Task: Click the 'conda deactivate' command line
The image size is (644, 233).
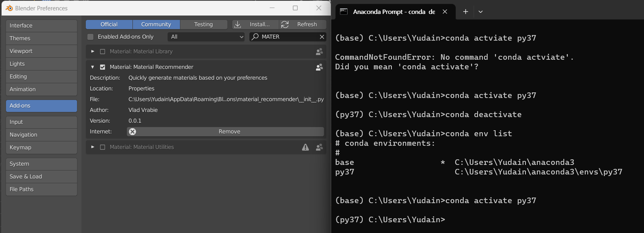Action: pos(428,115)
